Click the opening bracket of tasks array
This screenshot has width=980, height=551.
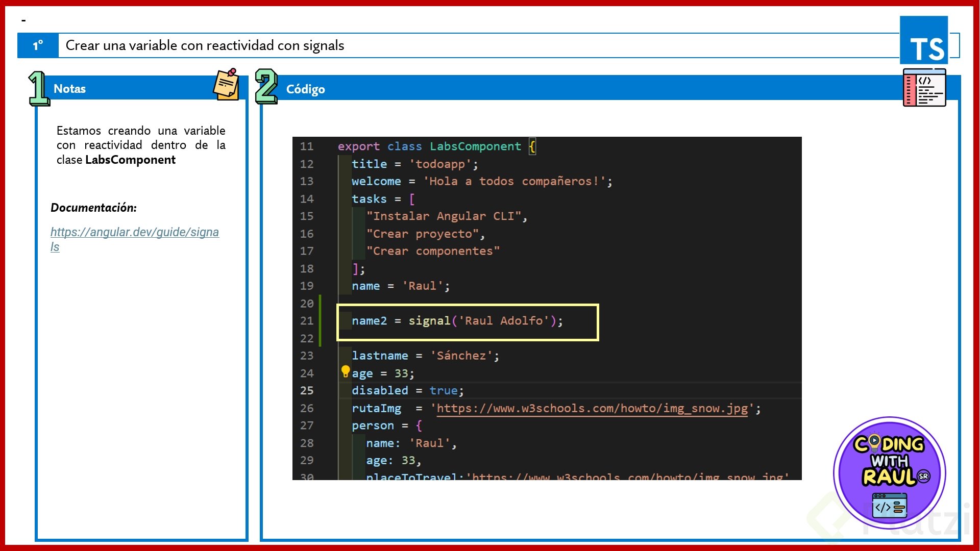tap(412, 199)
